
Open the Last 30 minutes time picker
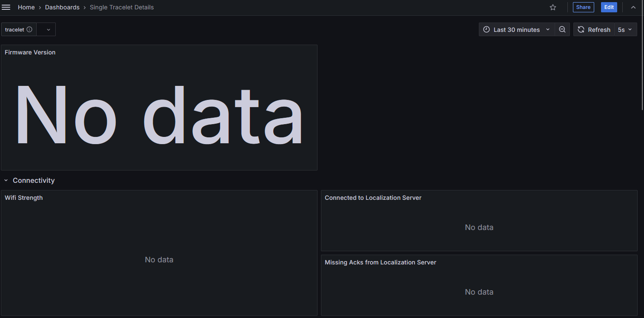tap(517, 29)
